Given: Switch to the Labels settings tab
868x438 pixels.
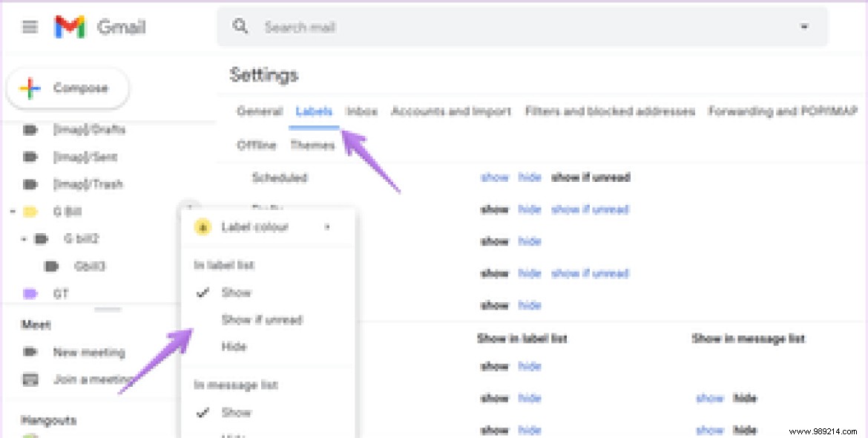Looking at the screenshot, I should point(315,111).
